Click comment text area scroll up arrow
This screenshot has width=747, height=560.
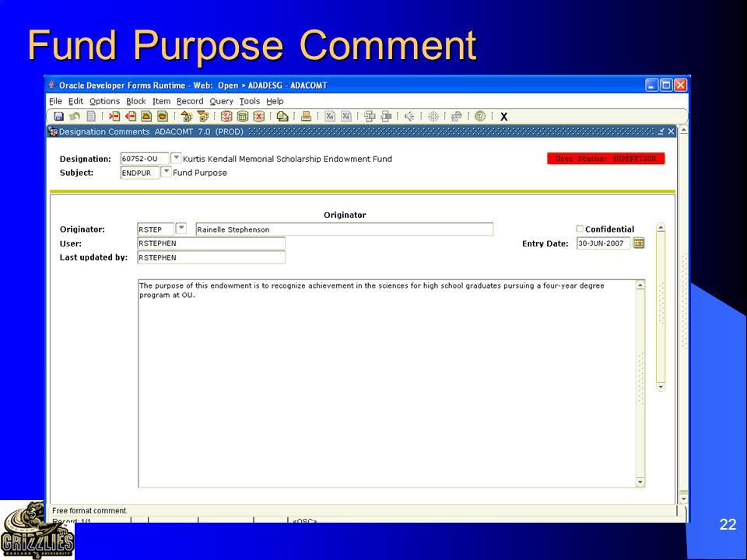point(640,285)
